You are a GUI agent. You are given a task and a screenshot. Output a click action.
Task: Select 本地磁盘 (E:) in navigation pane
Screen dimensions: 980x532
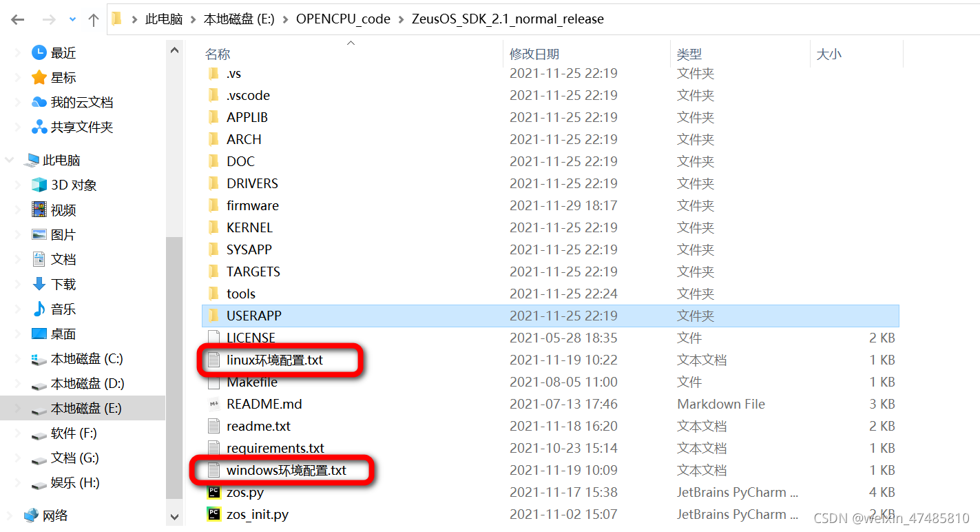tap(86, 409)
